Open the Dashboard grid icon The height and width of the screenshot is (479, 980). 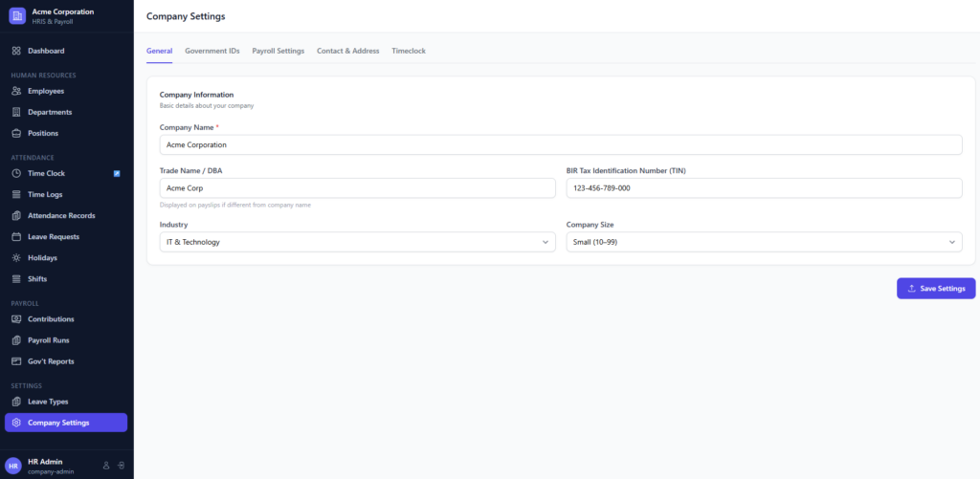coord(16,51)
